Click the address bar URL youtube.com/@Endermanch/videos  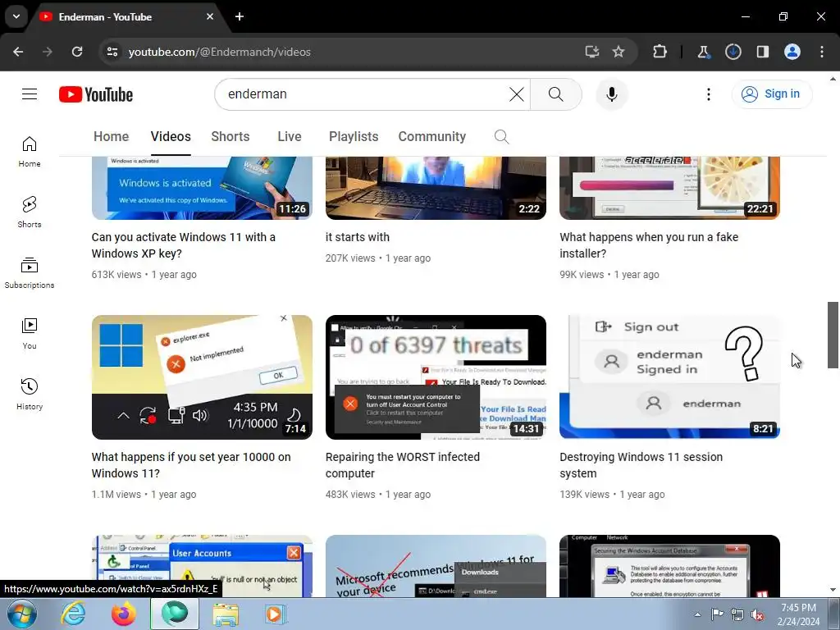click(x=220, y=52)
